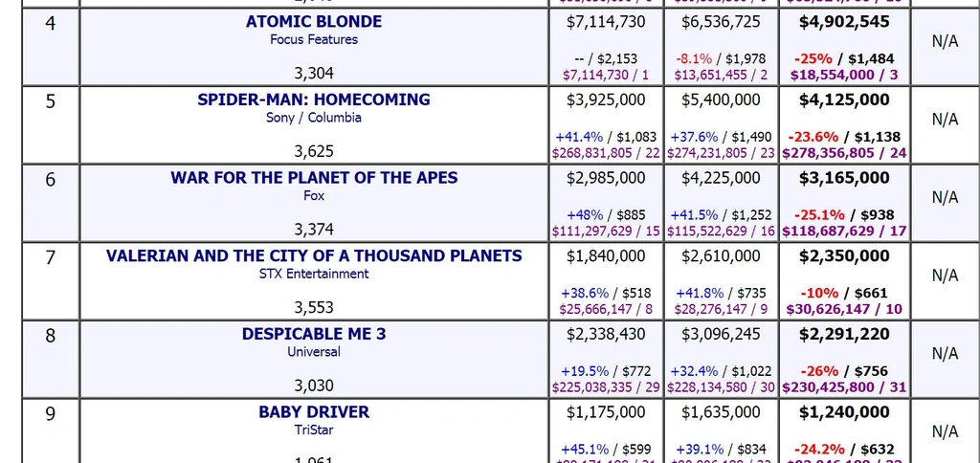
Task: Click the Focus Features studio name
Action: tap(314, 40)
